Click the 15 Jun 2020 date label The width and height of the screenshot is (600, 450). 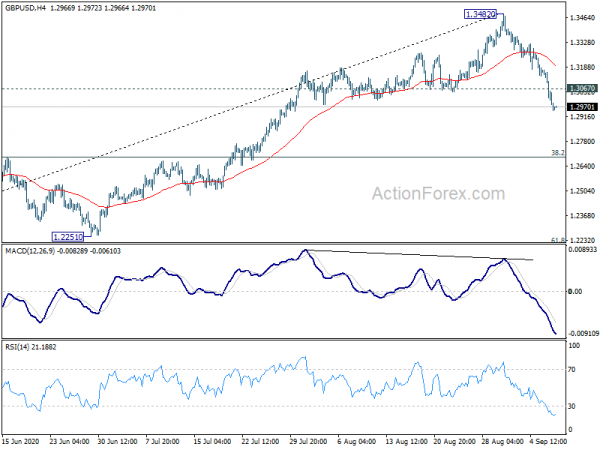tap(21, 442)
